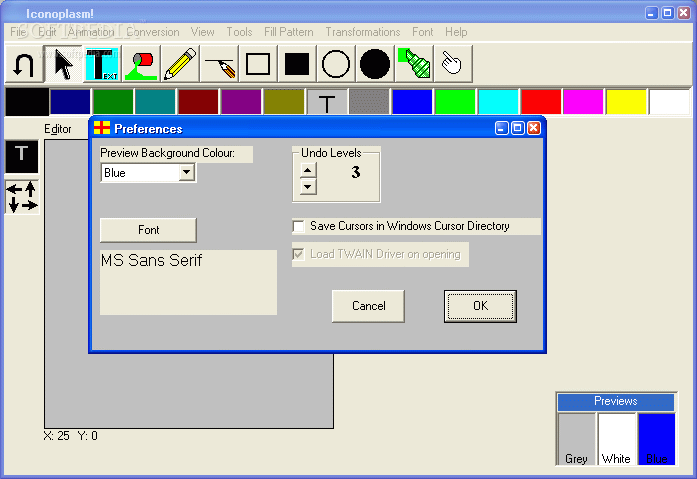Click the Font button in Preferences

148,230
